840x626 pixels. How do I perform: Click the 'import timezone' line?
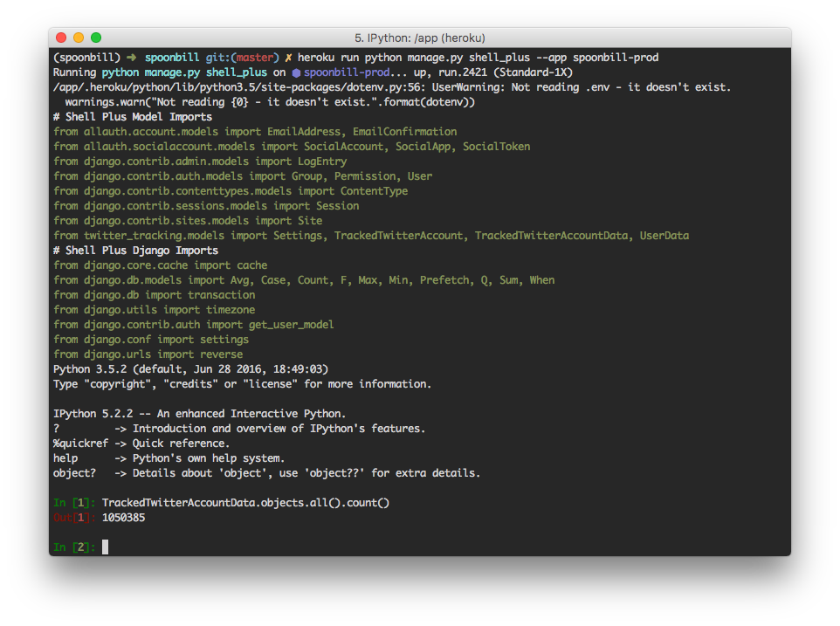[155, 310]
